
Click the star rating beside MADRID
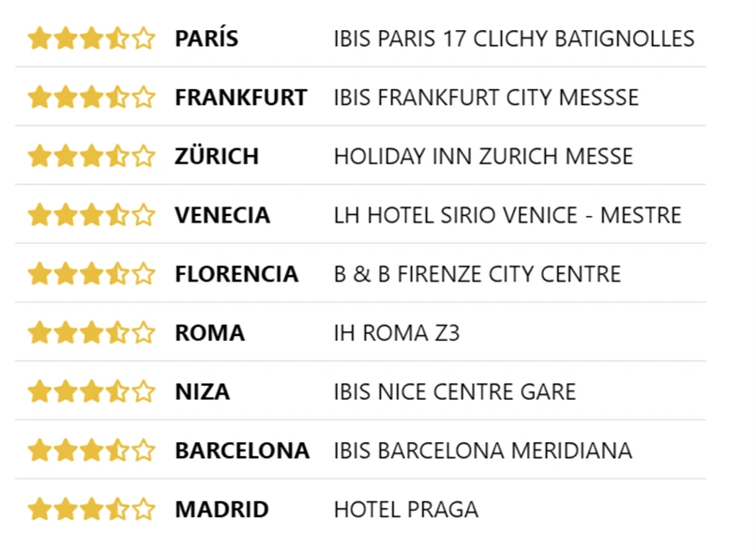tap(91, 510)
